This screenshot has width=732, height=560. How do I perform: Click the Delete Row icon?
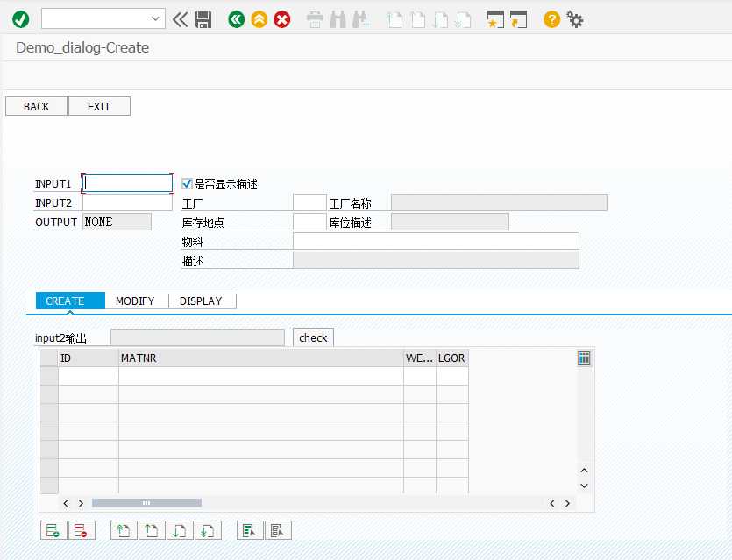coord(82,530)
